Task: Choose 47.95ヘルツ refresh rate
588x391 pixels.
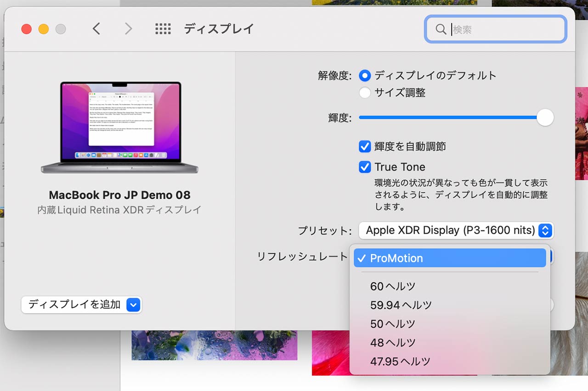Action: tap(450, 362)
